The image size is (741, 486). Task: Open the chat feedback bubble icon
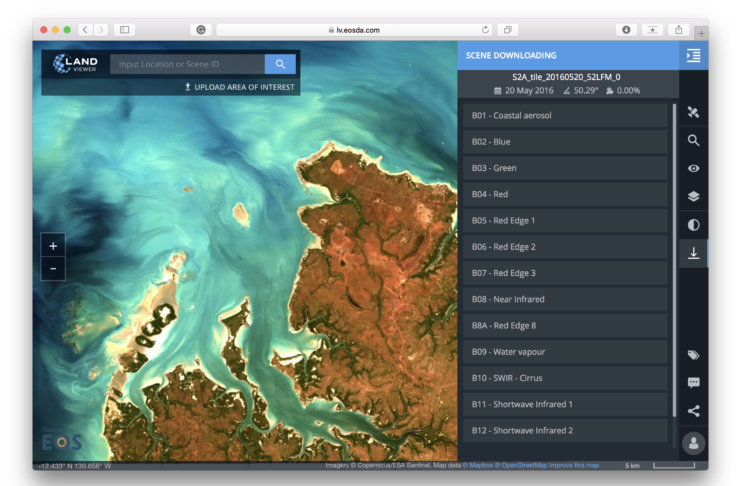(693, 383)
